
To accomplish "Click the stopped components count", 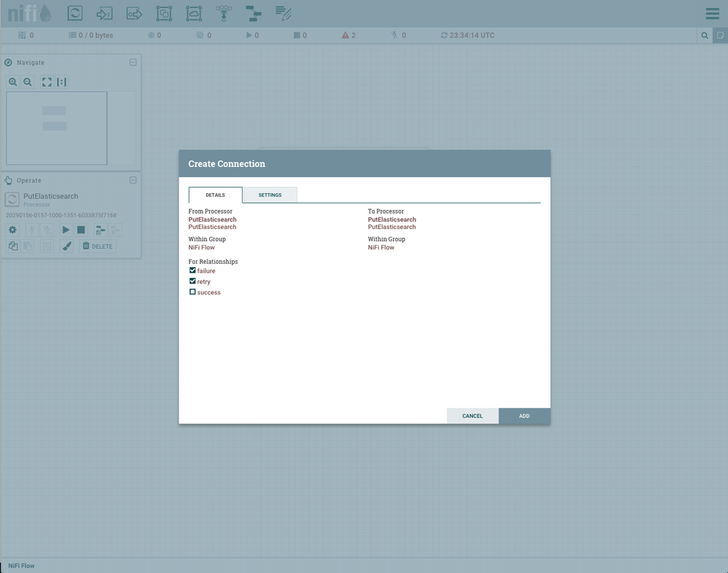I will 300,35.
